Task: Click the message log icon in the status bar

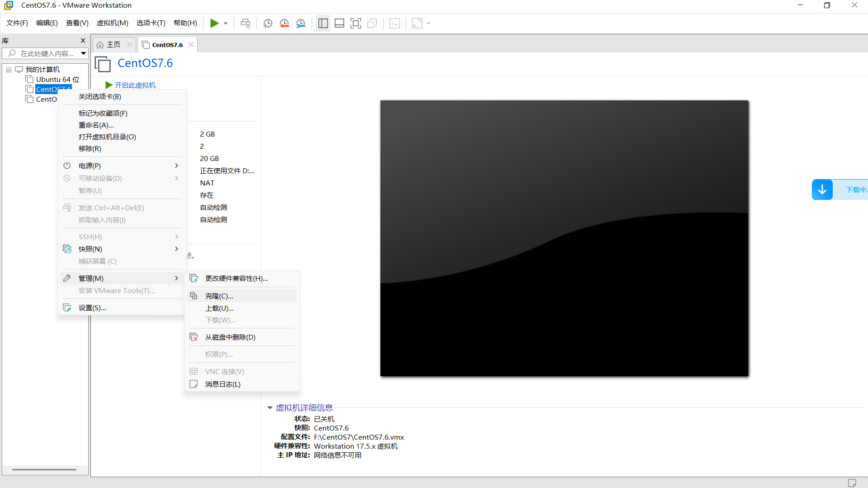Action: point(852,483)
